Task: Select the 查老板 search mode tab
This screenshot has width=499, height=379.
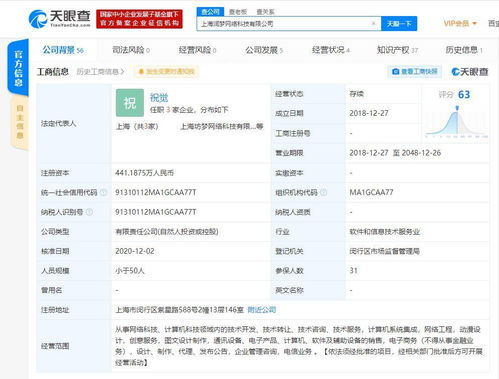Action: click(238, 12)
